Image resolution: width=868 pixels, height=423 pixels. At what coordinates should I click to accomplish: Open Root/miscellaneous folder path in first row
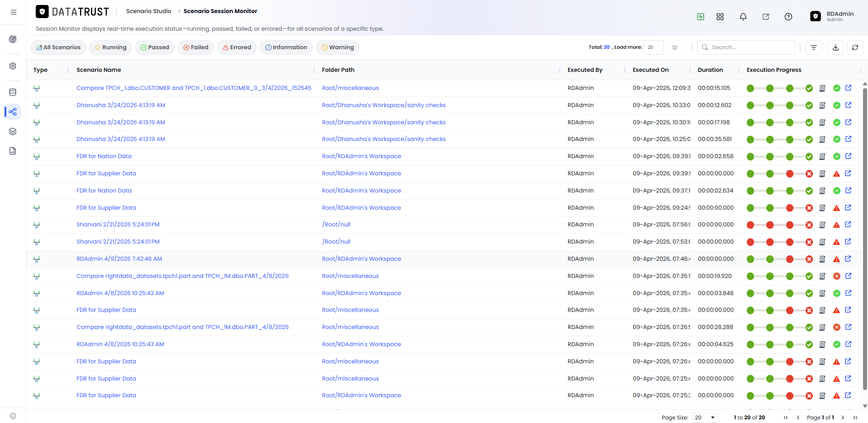(x=351, y=88)
